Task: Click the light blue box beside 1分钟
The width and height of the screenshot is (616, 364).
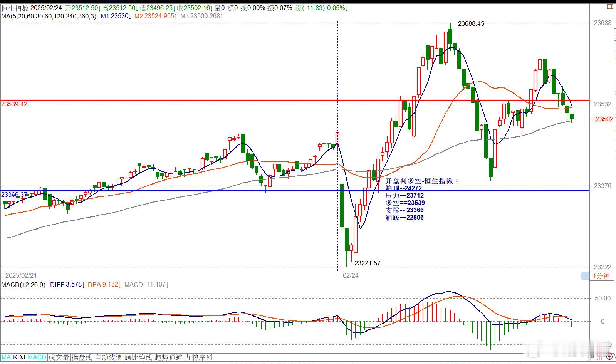Action: [585, 276]
